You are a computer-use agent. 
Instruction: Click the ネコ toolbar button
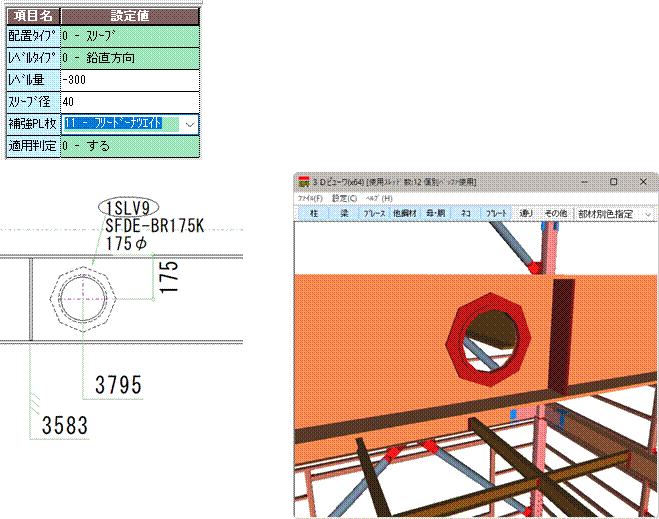coord(466,214)
